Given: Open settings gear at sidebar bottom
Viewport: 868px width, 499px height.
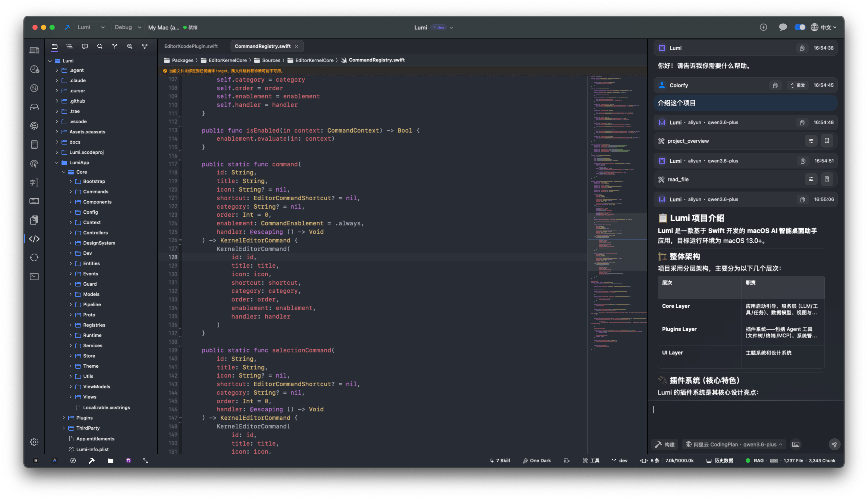Looking at the screenshot, I should click(x=34, y=442).
